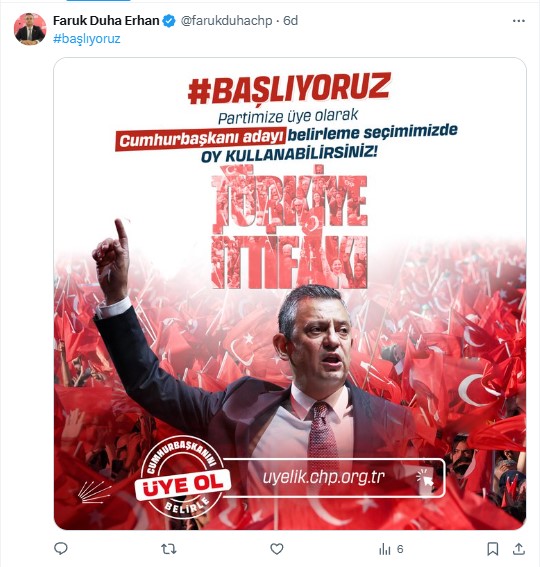Image resolution: width=540 pixels, height=567 pixels.
Task: Open the three-dot more options menu
Action: coord(519,21)
